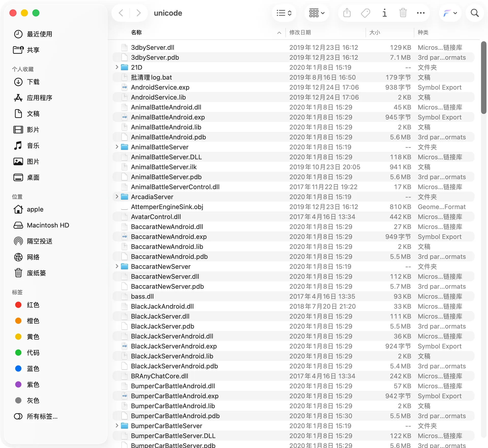The height and width of the screenshot is (448, 488).
Task: Select Macintosh HD location
Action: [41, 225]
